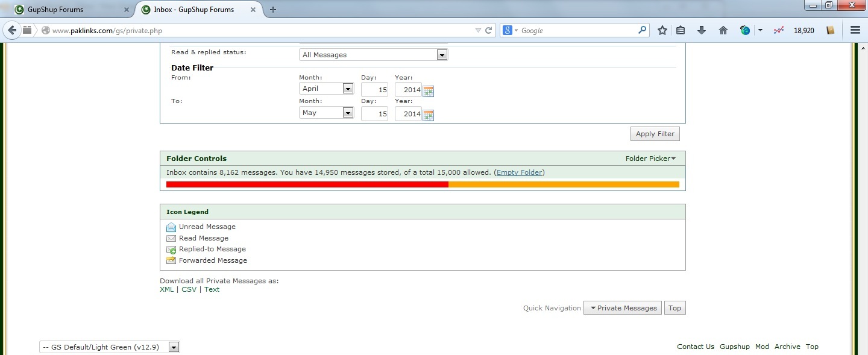Open the Firefox downloads arrow icon
This screenshot has height=355, width=868.
pos(702,30)
